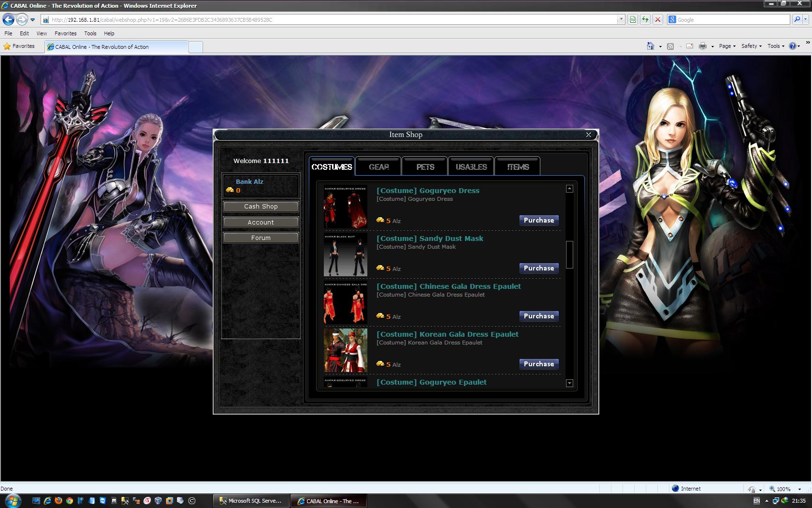Open the search provider options dropdown
This screenshot has width=812, height=508.
[x=806, y=20]
